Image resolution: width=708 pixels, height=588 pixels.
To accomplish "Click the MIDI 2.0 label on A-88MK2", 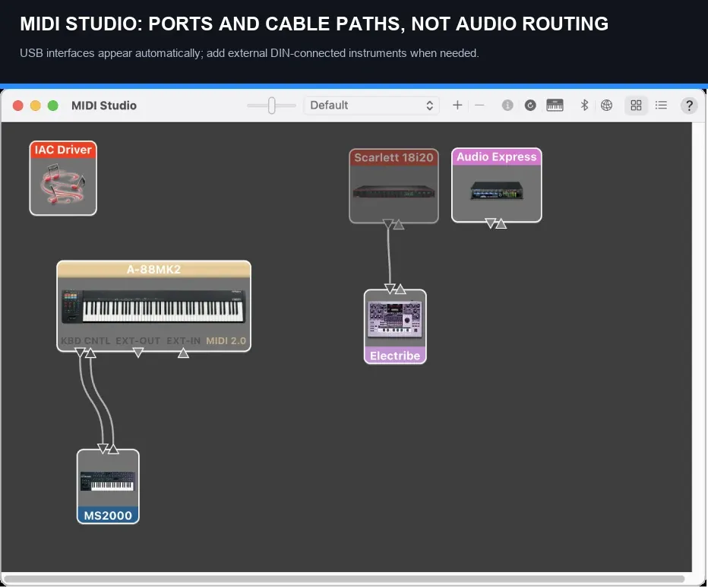I will click(x=226, y=341).
